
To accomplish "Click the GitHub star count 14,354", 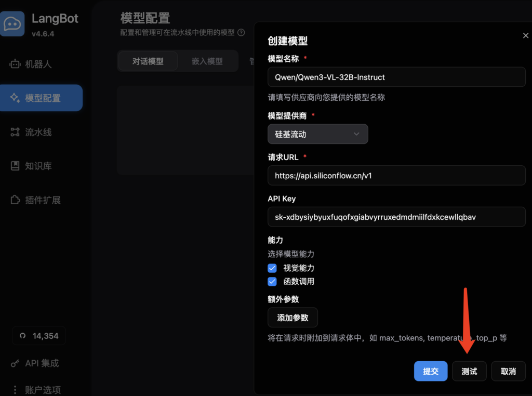I will pos(38,335).
